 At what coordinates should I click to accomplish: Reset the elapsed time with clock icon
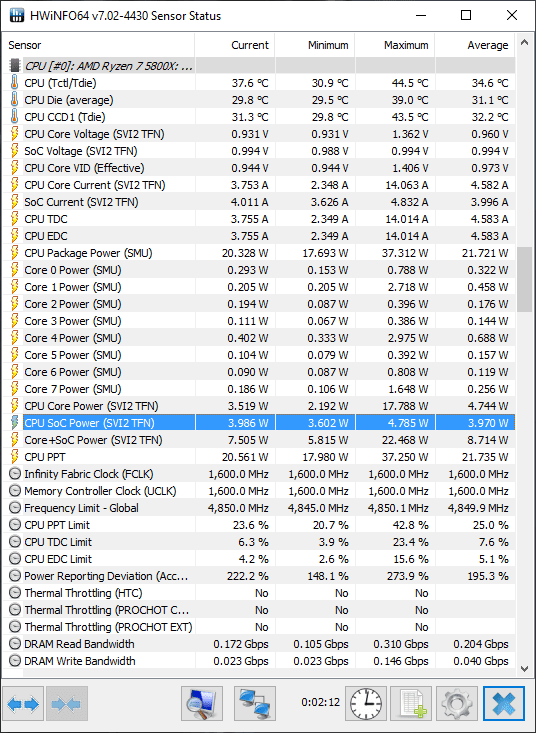[x=366, y=703]
